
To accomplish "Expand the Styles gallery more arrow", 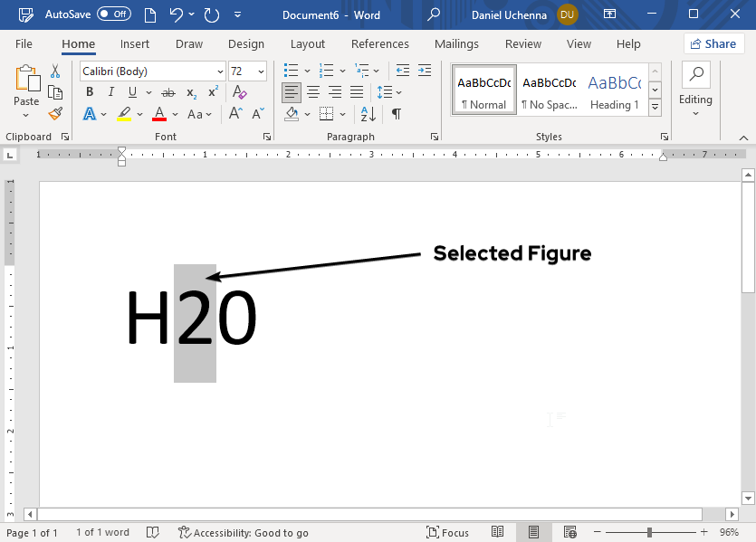I will pos(655,107).
